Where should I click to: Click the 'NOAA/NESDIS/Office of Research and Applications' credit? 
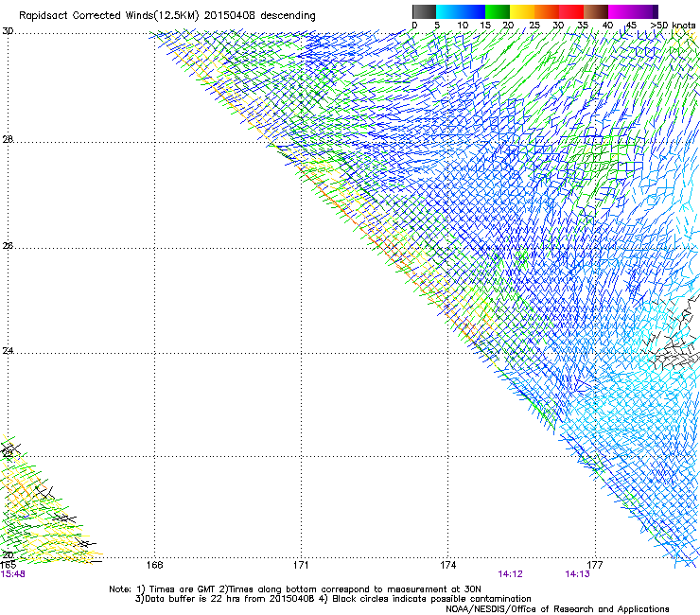pyautogui.click(x=557, y=609)
